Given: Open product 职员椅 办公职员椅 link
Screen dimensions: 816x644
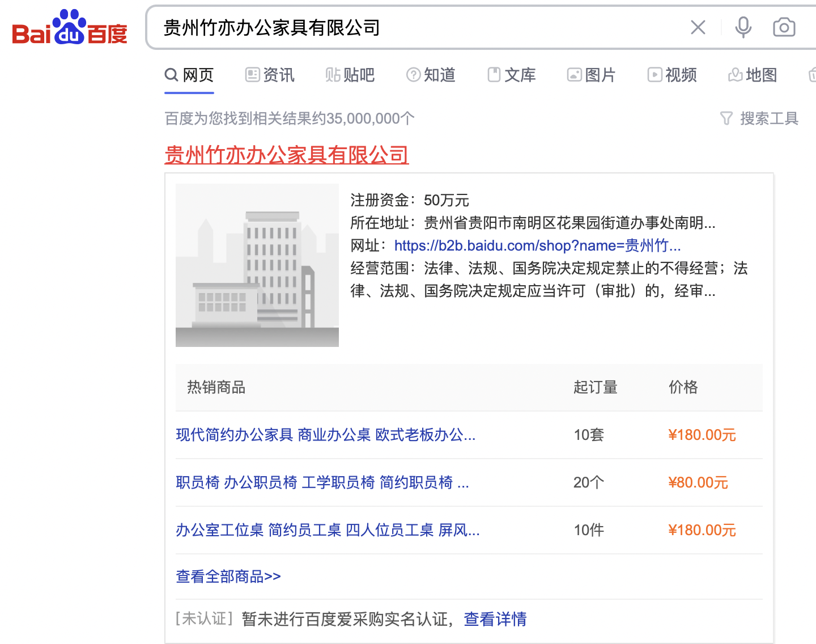Looking at the screenshot, I should click(322, 482).
